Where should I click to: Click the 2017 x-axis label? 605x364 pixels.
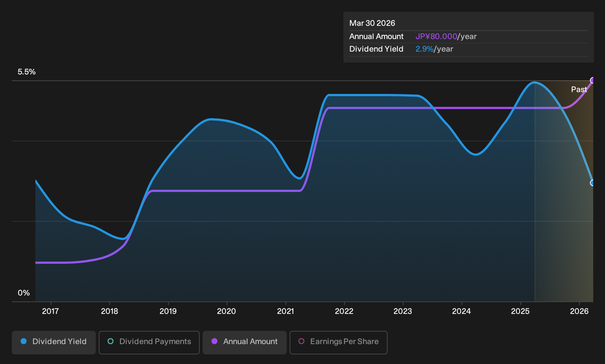coord(50,311)
